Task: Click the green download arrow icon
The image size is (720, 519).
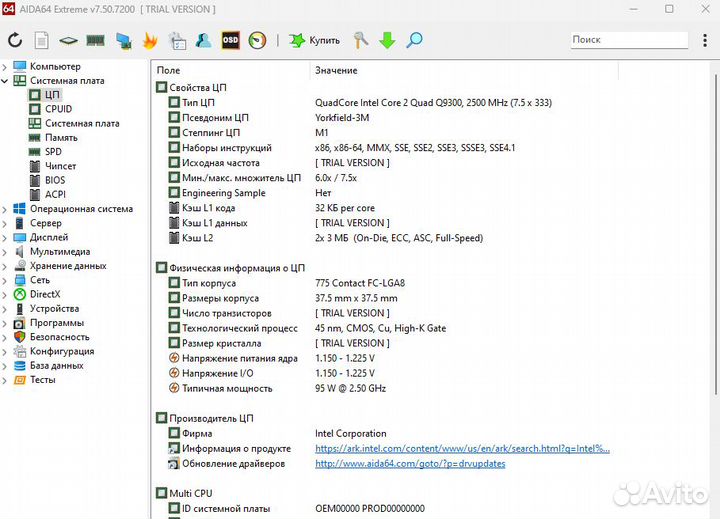Action: [x=388, y=40]
